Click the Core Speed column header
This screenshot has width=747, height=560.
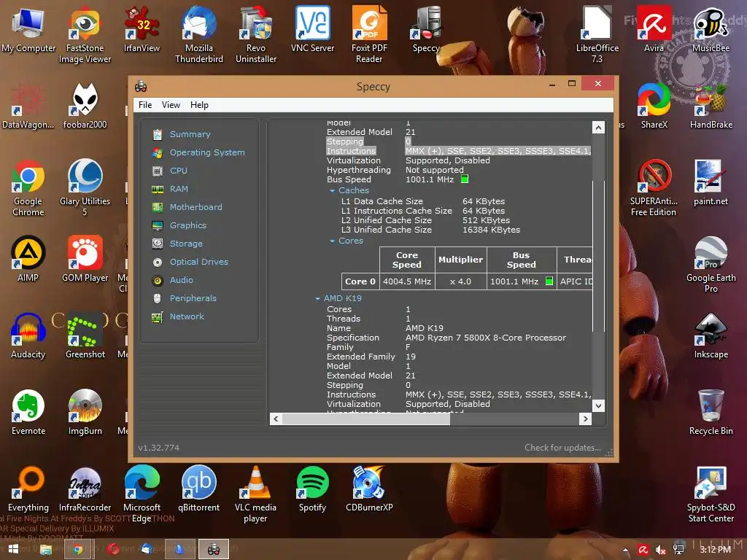(x=407, y=260)
